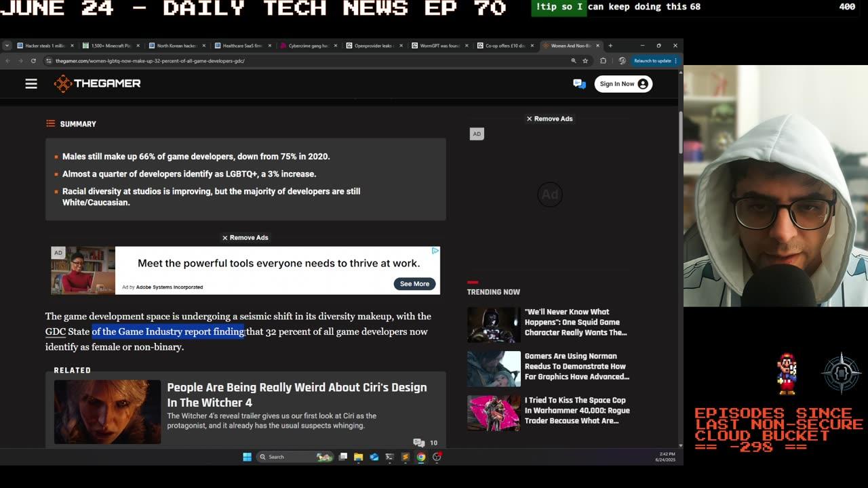This screenshot has height=488, width=868.
Task: Open the Terminal taskbar icon
Action: pos(389,457)
